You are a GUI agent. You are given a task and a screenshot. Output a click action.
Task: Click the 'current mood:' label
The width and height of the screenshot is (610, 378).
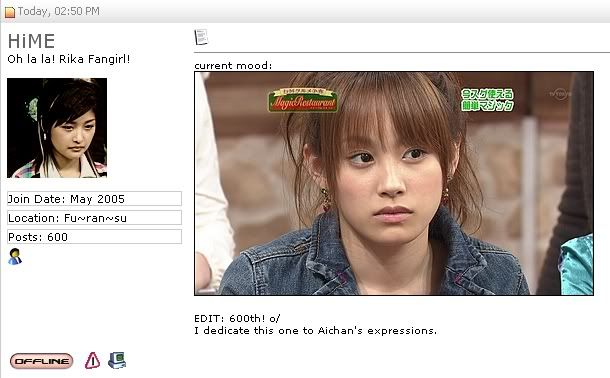[x=233, y=66]
